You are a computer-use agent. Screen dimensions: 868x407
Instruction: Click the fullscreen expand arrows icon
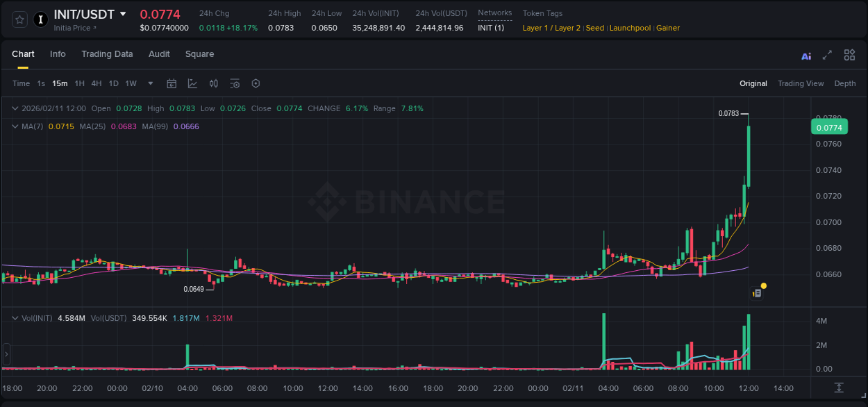[826, 55]
